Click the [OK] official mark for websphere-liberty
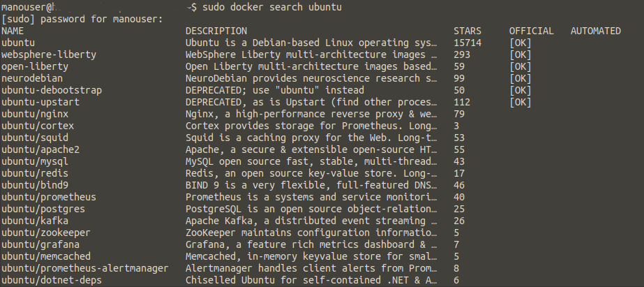The width and height of the screenshot is (644, 287). pos(521,54)
